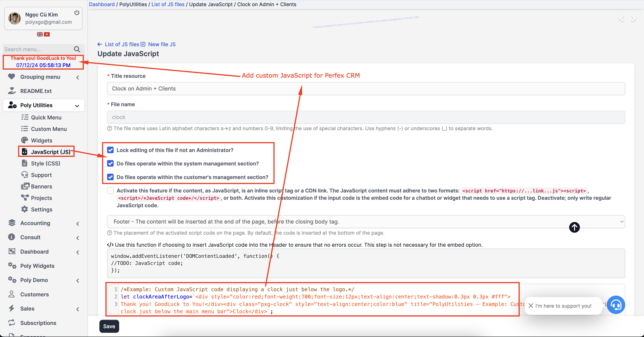Screen dimensions: 644x337
Task: Click the scroll-to-top arrow button
Action: pos(574,227)
